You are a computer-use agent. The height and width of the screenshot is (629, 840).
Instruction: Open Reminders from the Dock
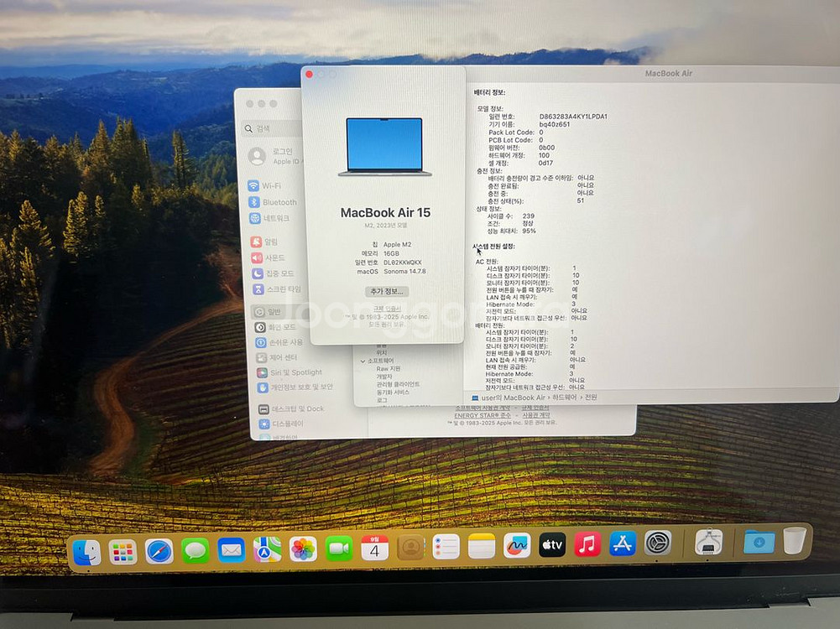pos(446,547)
